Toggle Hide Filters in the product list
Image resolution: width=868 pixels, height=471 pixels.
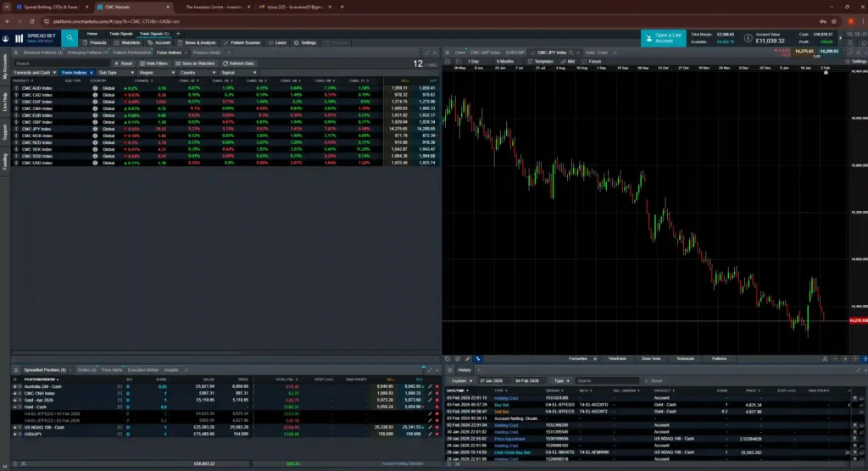click(154, 63)
